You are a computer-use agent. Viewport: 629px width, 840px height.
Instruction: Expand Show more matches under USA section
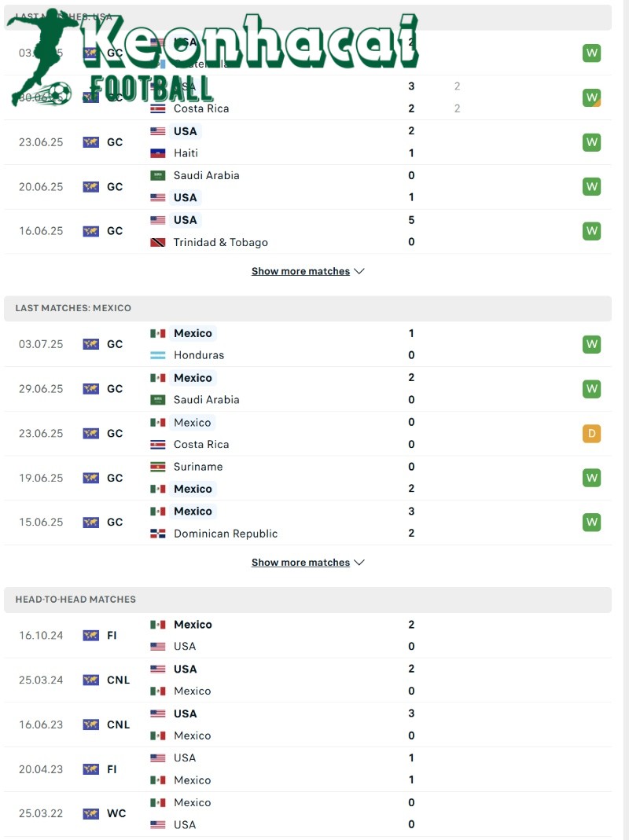pyautogui.click(x=301, y=271)
